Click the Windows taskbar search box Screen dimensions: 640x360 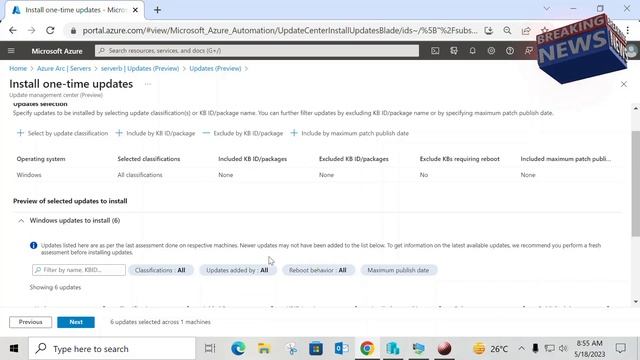112,349
